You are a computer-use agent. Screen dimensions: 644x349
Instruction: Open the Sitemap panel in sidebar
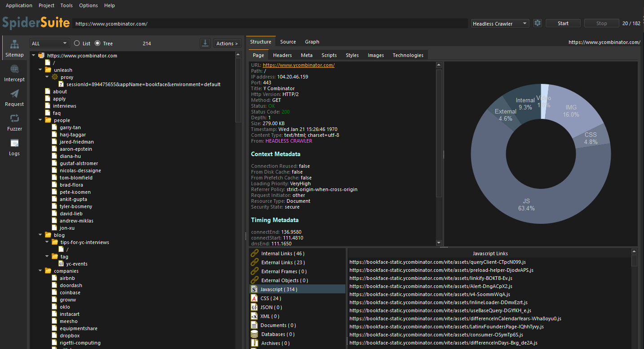(14, 48)
